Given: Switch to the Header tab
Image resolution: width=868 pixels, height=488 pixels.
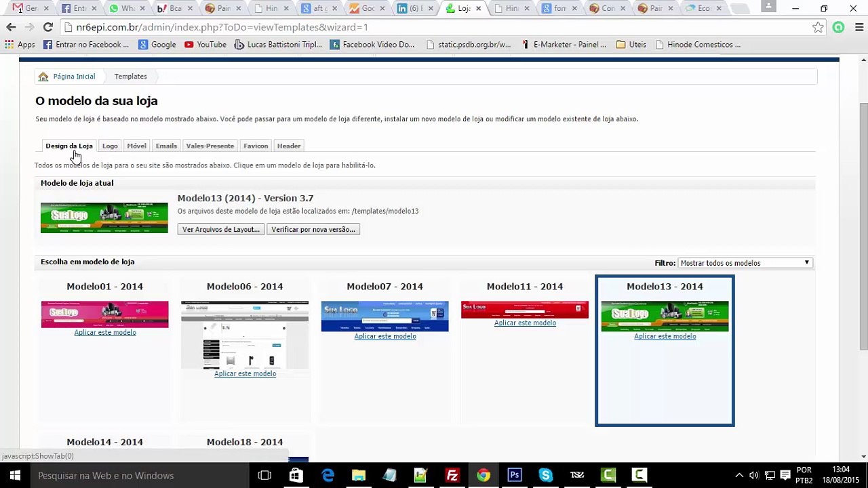Looking at the screenshot, I should click(x=289, y=146).
